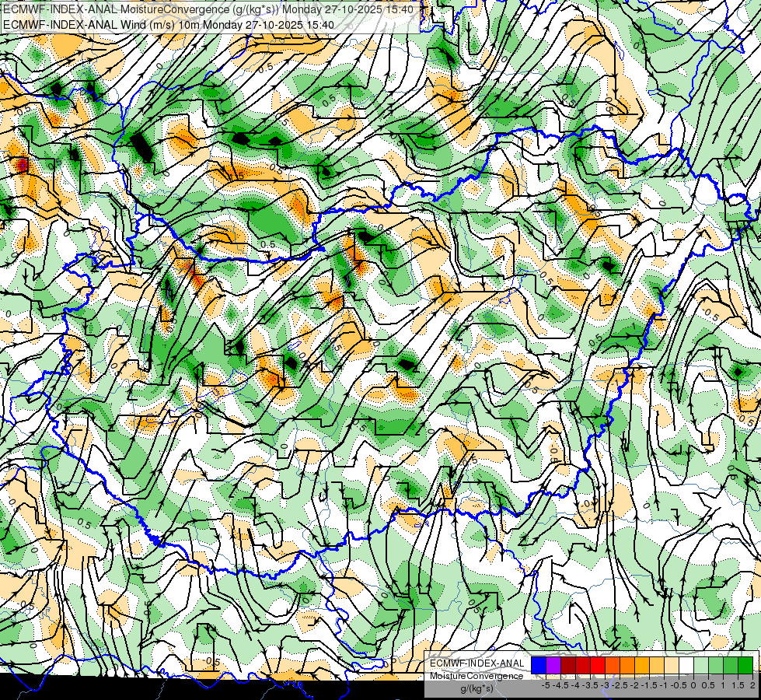
Task: Click the -1.5 legend tick value
Action: click(x=649, y=685)
